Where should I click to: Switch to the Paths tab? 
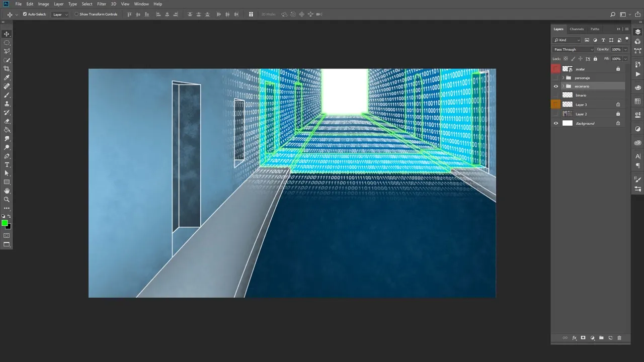coord(595,29)
